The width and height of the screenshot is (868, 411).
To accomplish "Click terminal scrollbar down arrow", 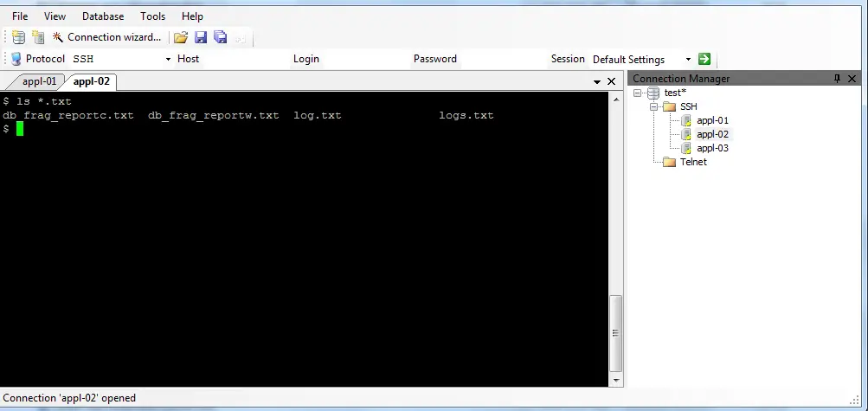I will point(615,381).
